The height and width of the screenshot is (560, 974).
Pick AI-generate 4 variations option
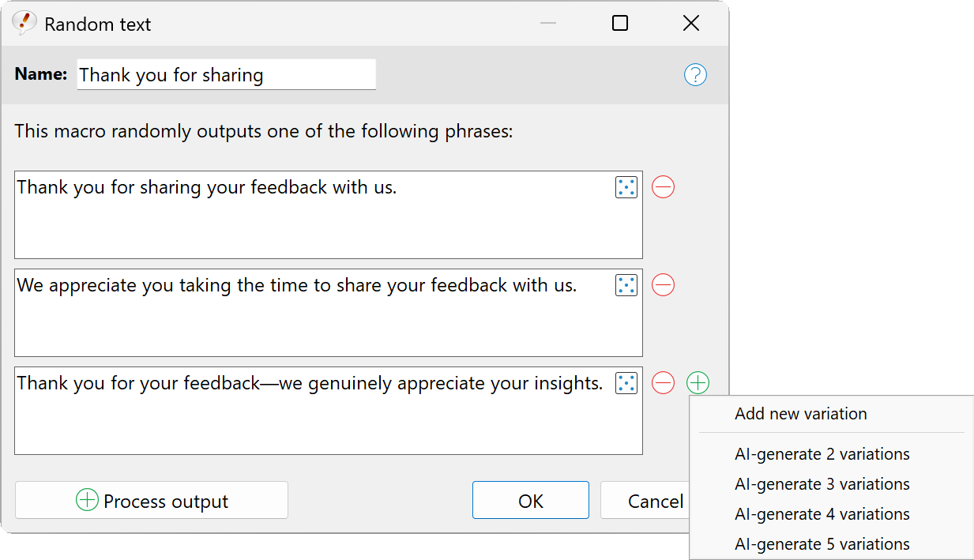tap(822, 514)
